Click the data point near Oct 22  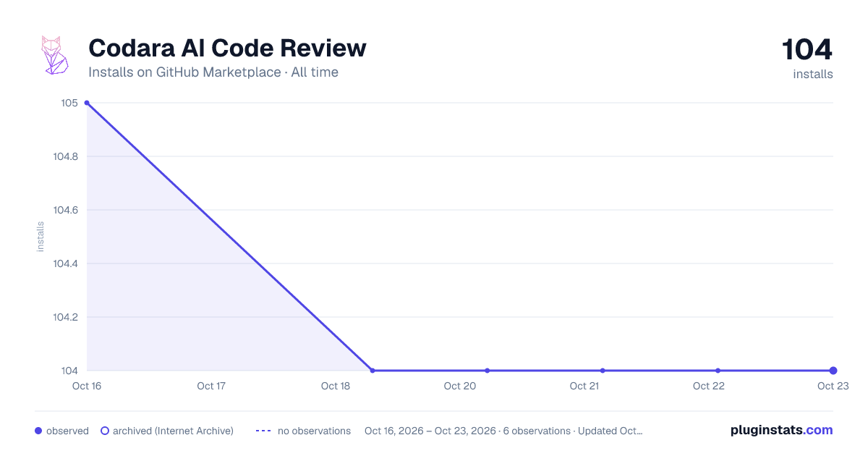pyautogui.click(x=718, y=371)
